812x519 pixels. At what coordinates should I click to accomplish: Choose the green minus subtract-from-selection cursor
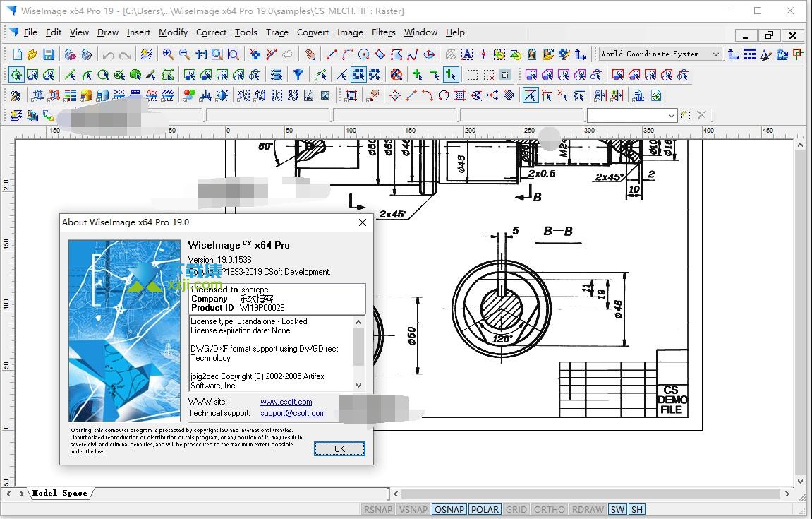point(434,75)
